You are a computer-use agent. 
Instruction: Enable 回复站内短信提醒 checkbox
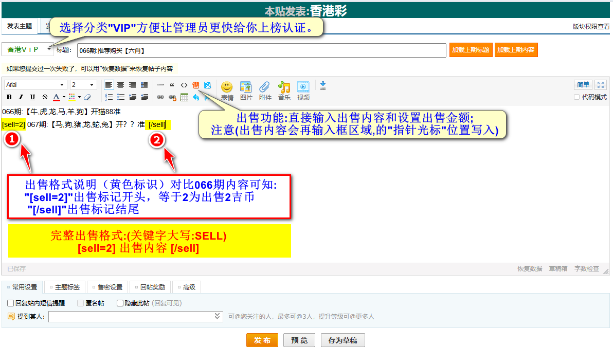(x=11, y=303)
